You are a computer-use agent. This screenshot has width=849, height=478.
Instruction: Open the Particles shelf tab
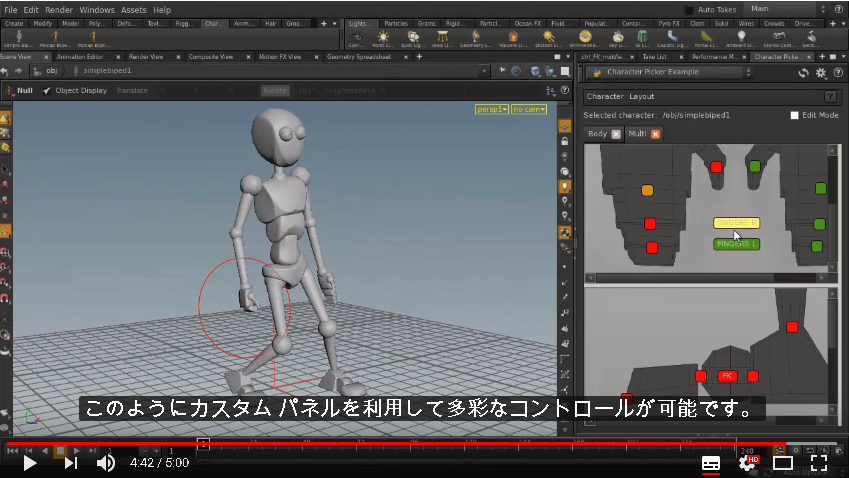click(x=395, y=23)
